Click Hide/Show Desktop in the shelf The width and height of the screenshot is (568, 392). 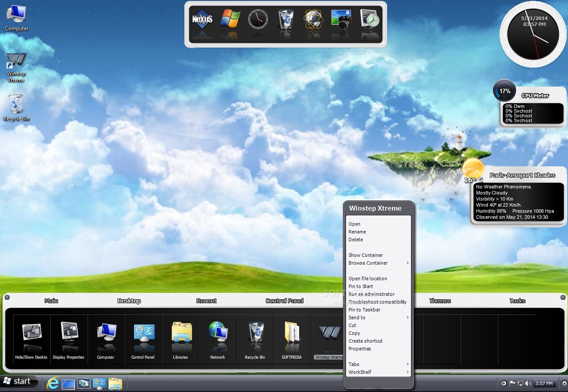[31, 341]
